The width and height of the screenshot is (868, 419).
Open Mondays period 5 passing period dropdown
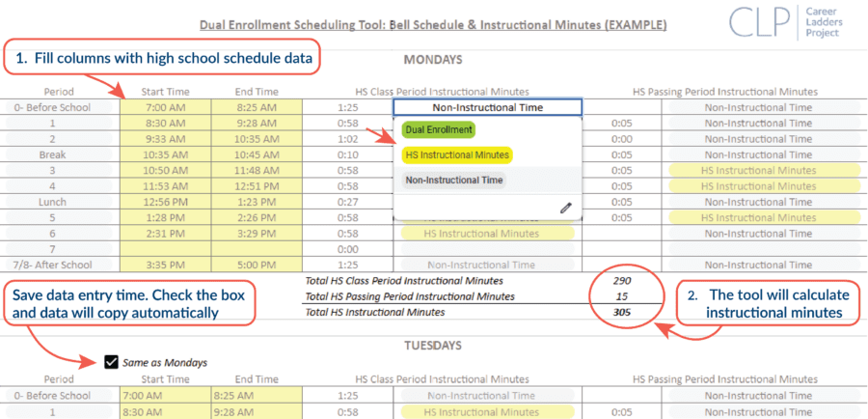point(765,218)
